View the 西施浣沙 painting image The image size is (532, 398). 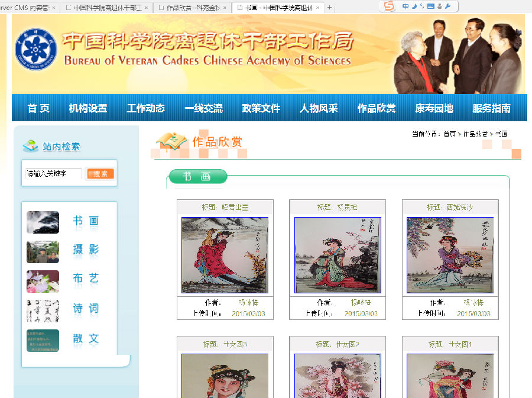coord(450,255)
